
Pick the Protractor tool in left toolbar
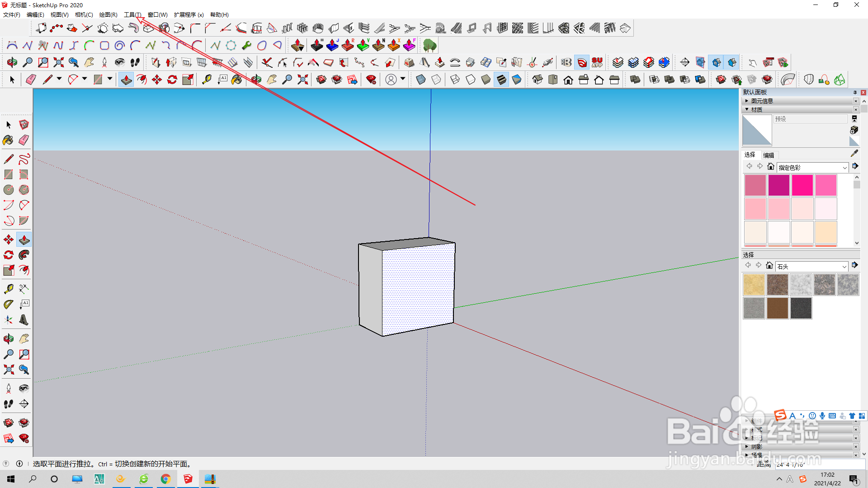click(x=9, y=305)
